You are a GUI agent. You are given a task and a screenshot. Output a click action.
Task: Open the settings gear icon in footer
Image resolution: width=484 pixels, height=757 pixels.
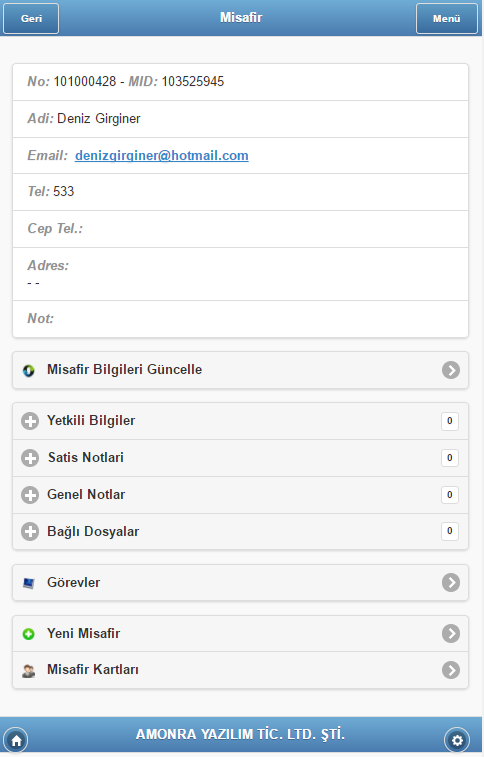[456, 740]
